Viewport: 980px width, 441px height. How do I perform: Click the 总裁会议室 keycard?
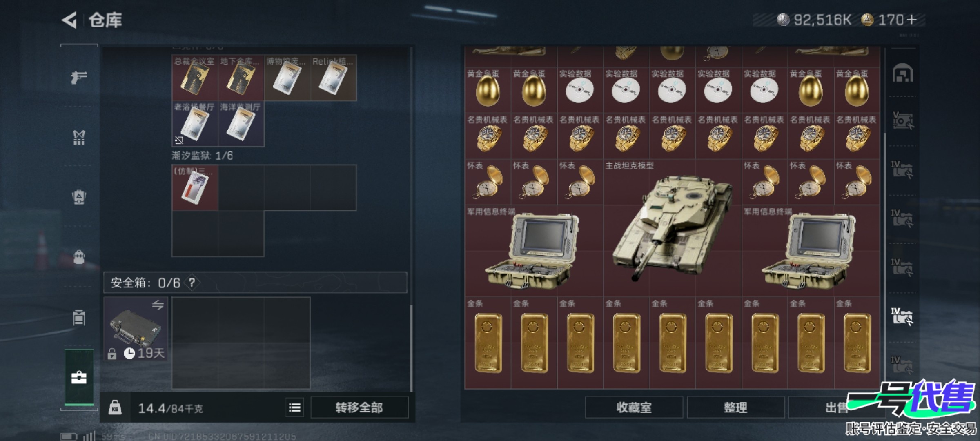[x=195, y=78]
